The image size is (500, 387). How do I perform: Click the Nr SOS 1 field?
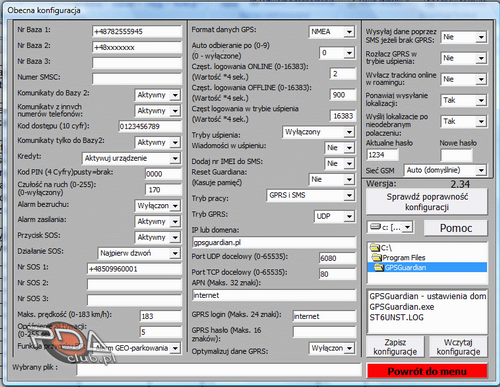(x=134, y=269)
